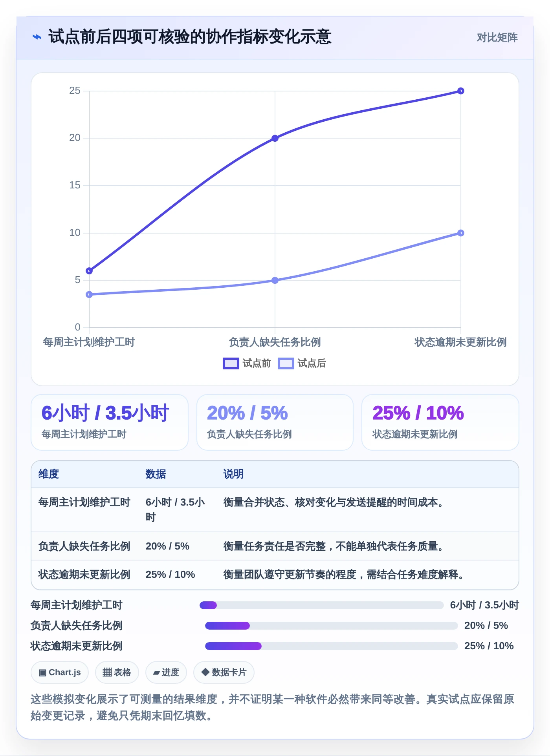550x756 pixels.
Task: Select the 试点前 data point at 6
Action: (x=89, y=271)
